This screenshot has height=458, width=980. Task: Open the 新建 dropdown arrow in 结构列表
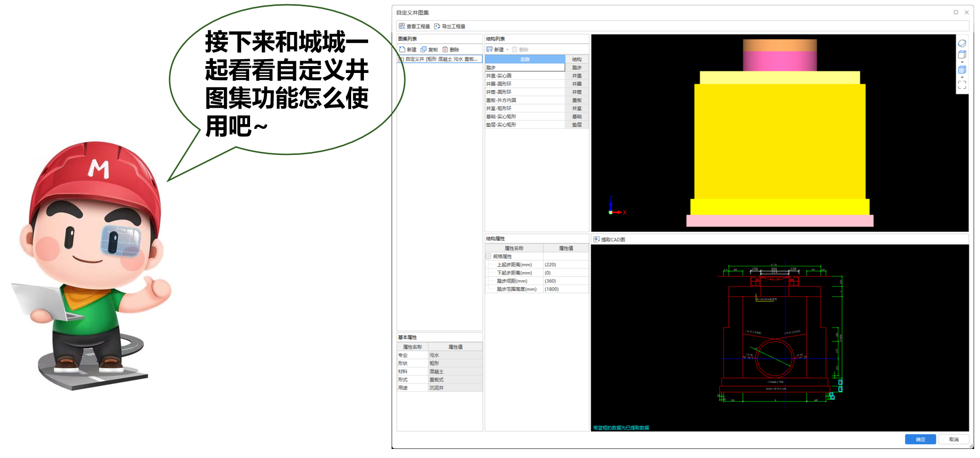point(508,50)
